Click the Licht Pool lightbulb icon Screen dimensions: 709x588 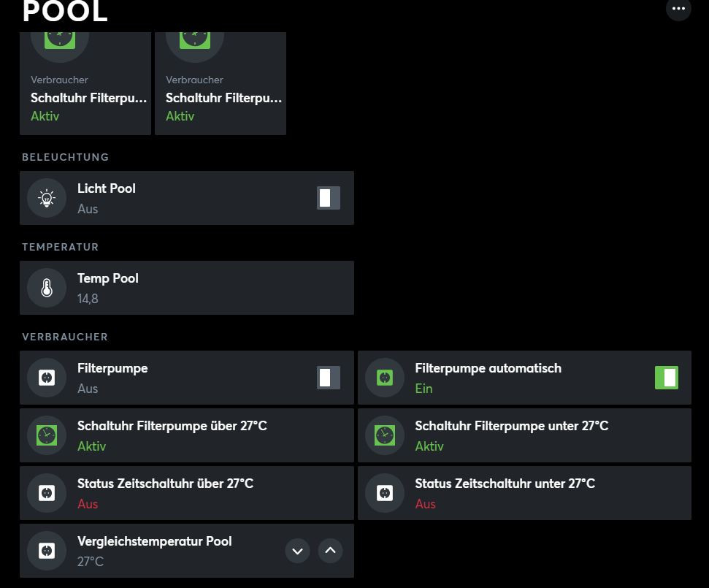point(47,198)
